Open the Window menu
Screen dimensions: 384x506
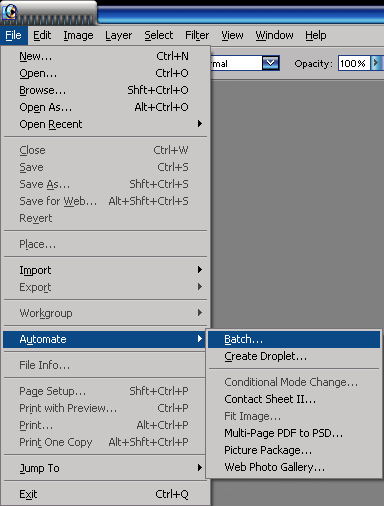click(x=274, y=35)
